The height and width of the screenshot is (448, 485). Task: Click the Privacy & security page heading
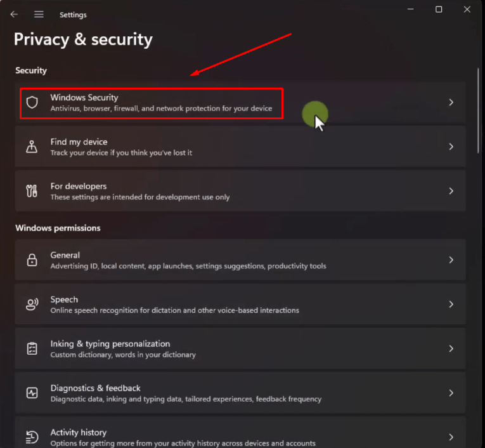83,39
